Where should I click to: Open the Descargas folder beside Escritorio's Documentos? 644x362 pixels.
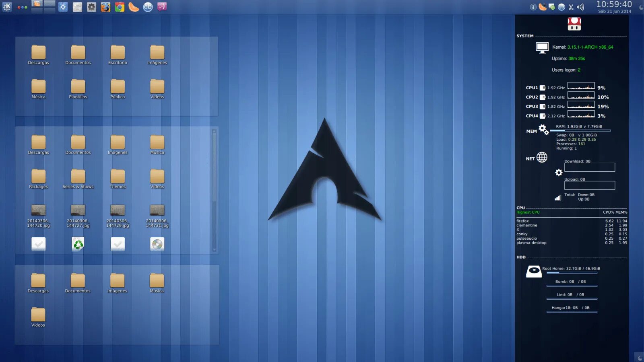point(38,55)
